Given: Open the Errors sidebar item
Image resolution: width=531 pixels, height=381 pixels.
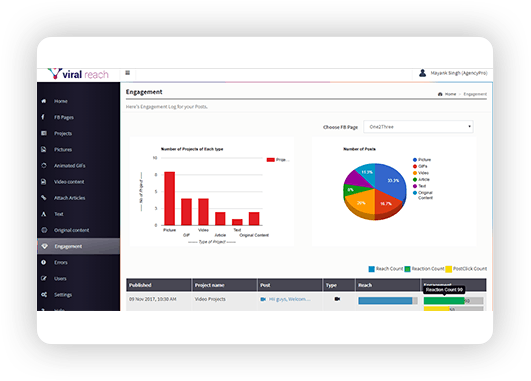Looking at the screenshot, I should coord(61,262).
